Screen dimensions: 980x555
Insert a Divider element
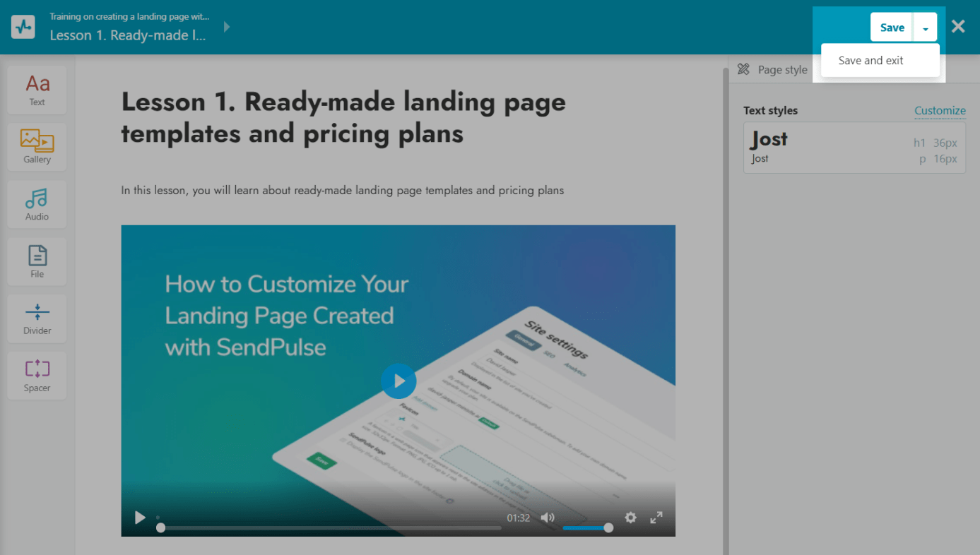[37, 318]
